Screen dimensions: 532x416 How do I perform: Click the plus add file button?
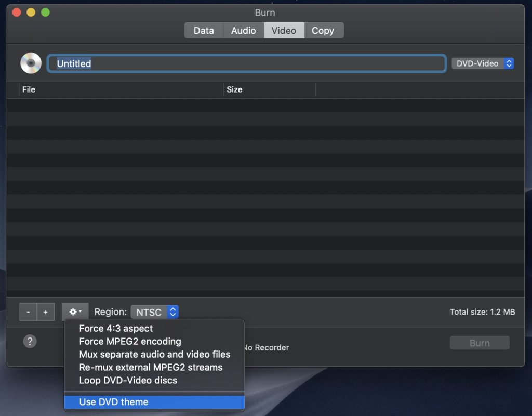46,312
